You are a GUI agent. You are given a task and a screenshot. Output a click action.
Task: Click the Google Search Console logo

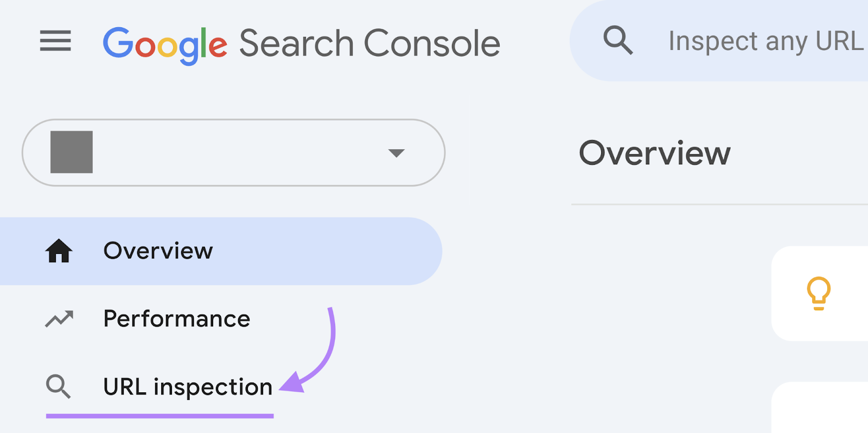302,43
